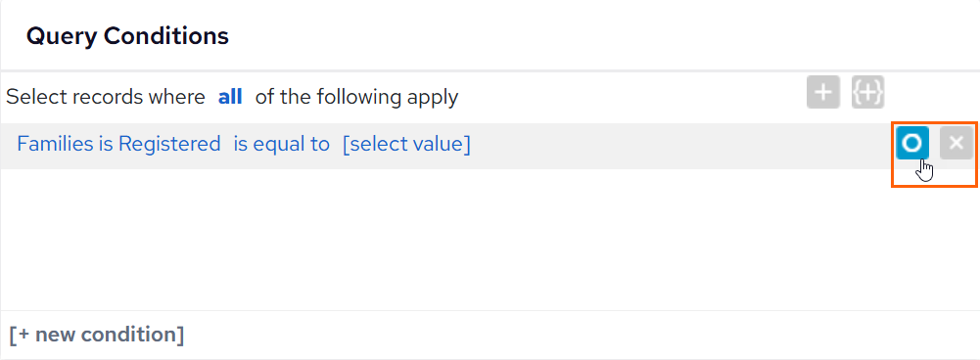
Task: Click the braces-plus add group icon
Action: pos(867,93)
